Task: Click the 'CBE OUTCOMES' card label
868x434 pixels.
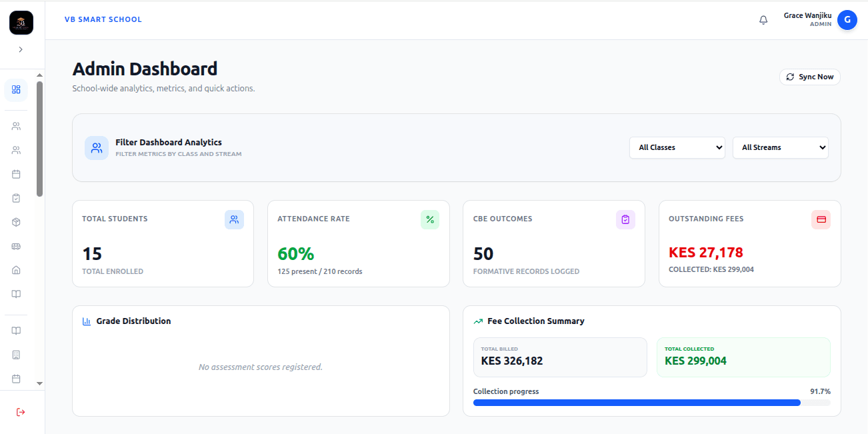Action: 503,219
